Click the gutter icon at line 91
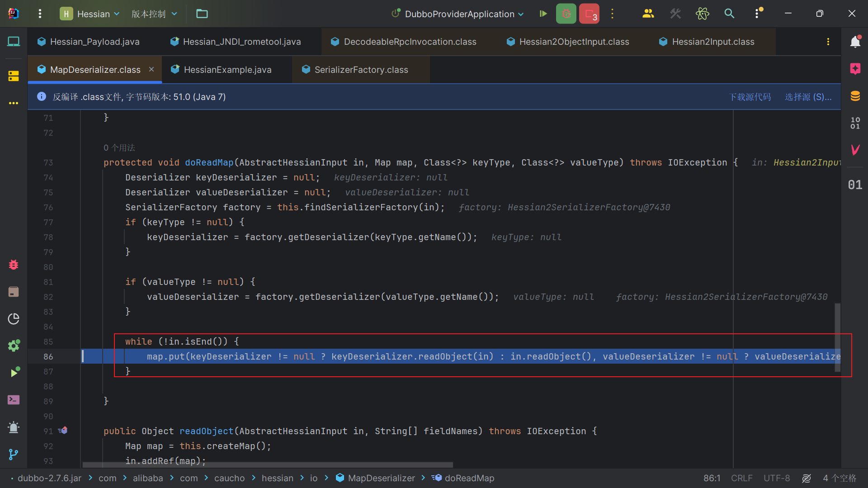This screenshot has height=488, width=868. coord(63,431)
